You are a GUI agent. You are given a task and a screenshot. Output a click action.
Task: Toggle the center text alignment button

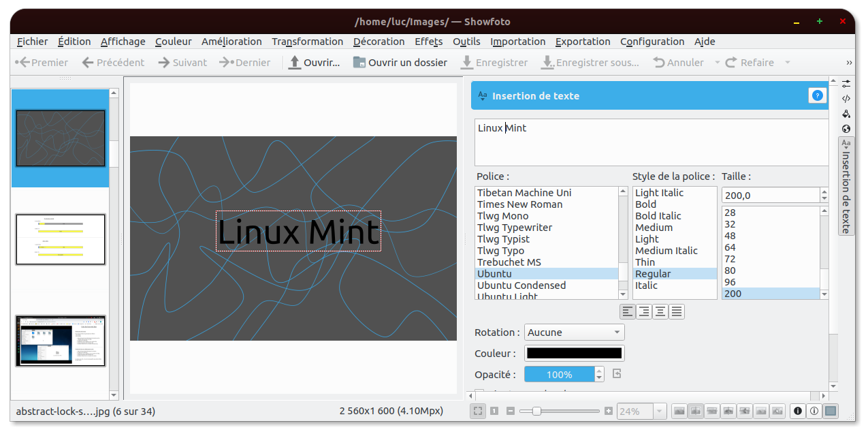(x=660, y=311)
